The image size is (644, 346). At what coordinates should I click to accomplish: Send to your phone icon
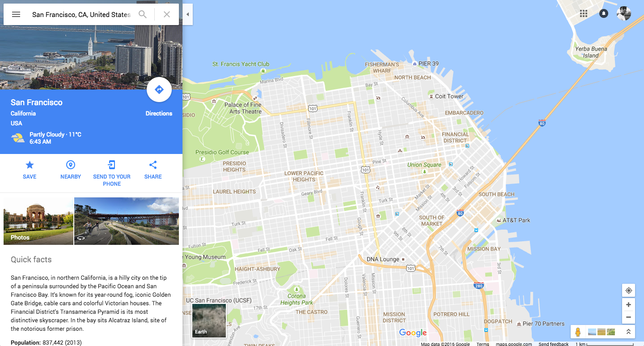[x=112, y=165]
